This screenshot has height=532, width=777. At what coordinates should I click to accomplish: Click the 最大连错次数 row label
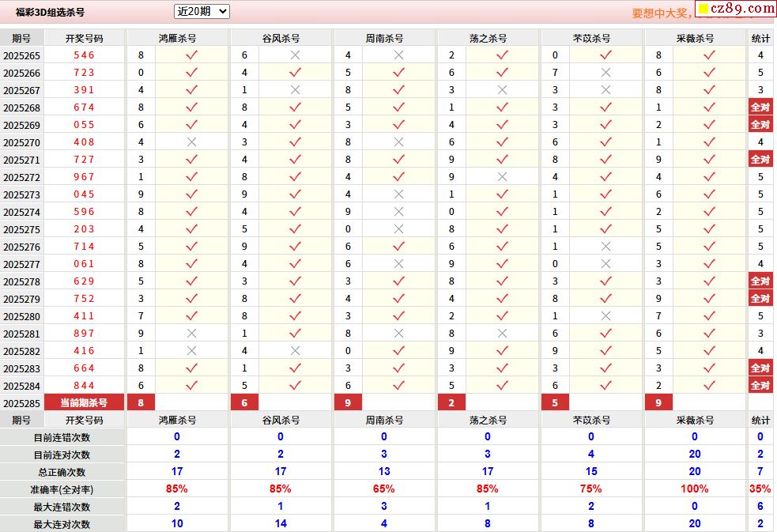click(62, 507)
